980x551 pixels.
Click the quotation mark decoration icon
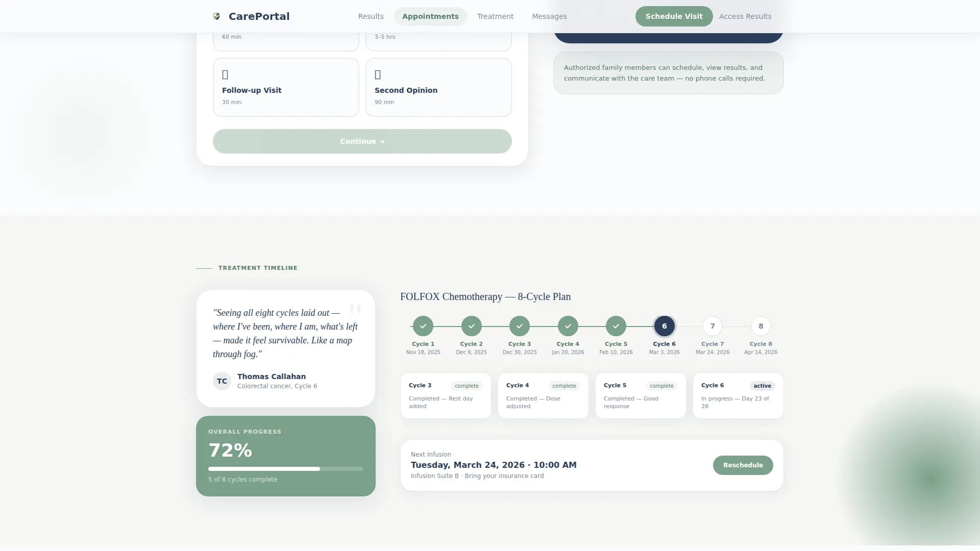(x=355, y=309)
